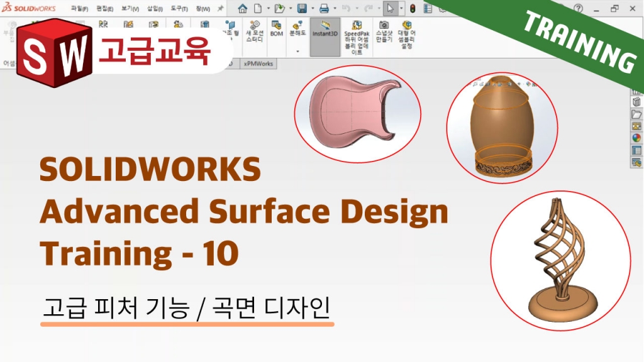644x362 pixels.
Task: Expand the dropdown arrow under 분해도
Action: pyautogui.click(x=297, y=52)
